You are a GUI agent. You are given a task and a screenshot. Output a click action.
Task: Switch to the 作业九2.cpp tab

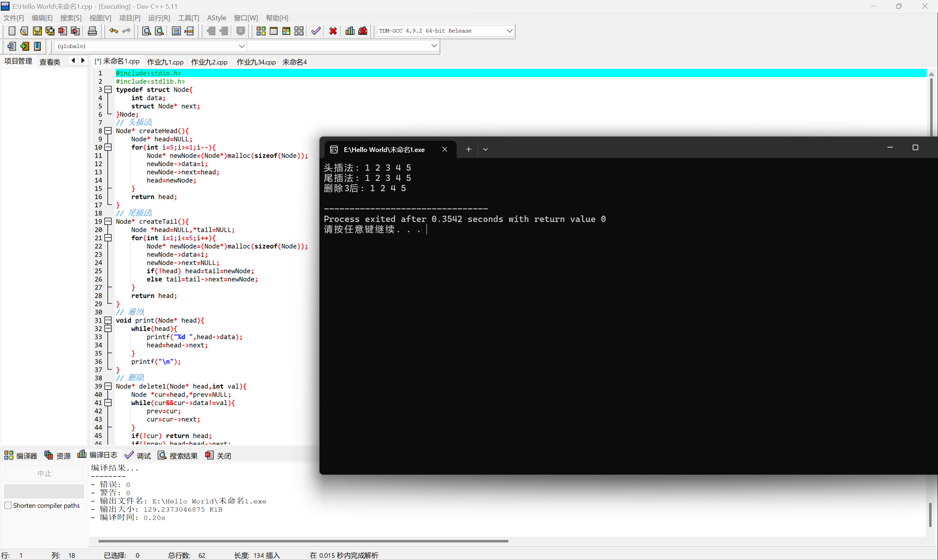coord(209,62)
